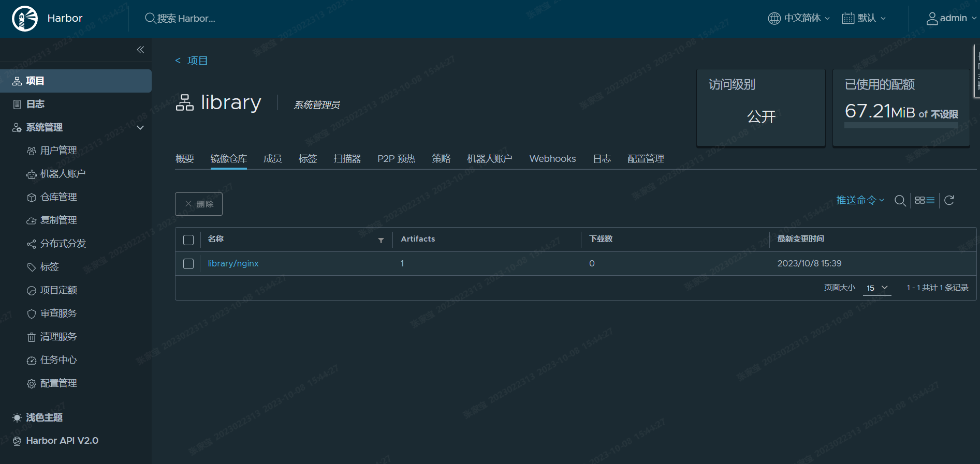Click the globe language icon
The image size is (980, 464).
pos(774,19)
